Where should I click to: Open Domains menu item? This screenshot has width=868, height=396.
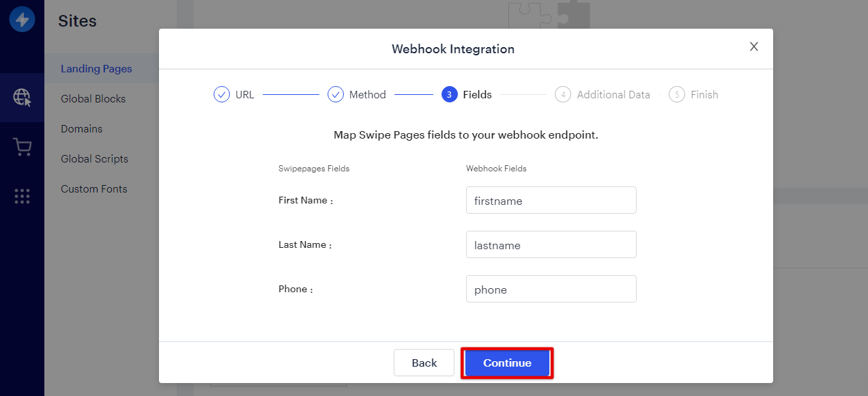point(81,128)
